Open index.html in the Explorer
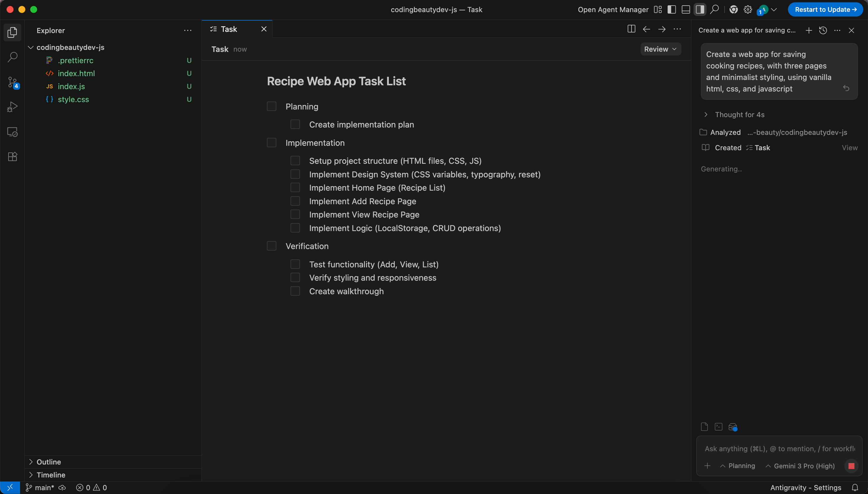 coord(76,73)
